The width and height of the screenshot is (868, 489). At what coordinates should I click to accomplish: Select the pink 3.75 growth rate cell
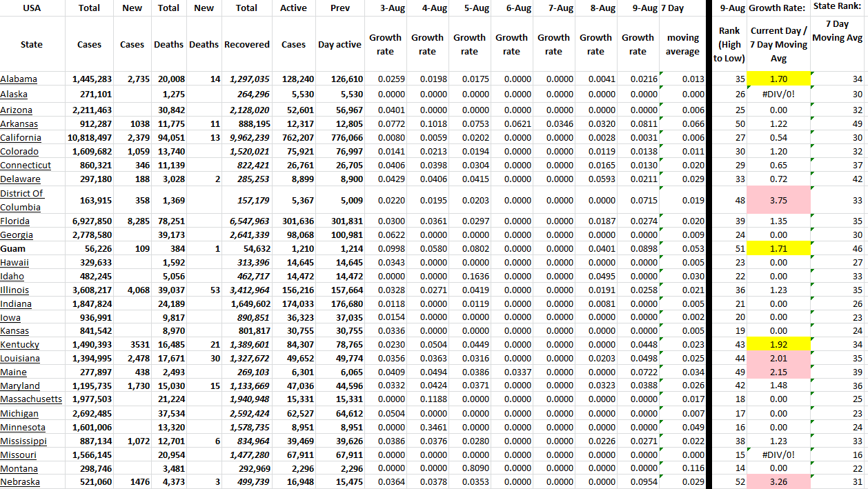pos(778,200)
